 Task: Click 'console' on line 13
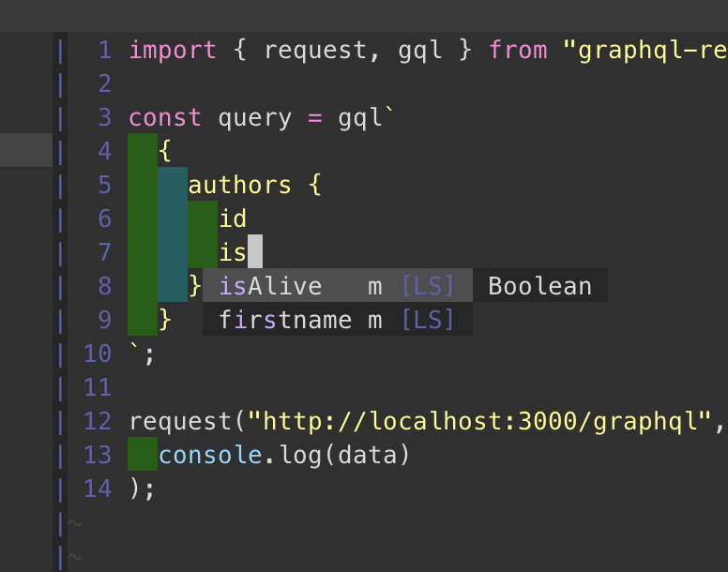tap(210, 455)
